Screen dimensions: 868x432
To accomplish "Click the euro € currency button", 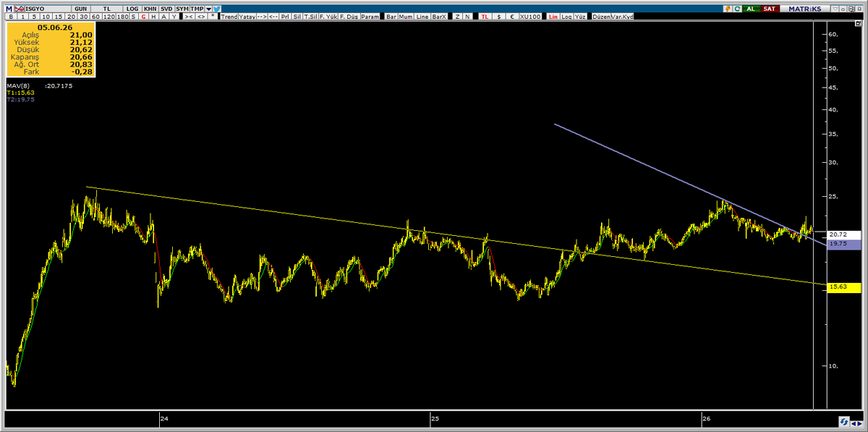I will coord(513,17).
